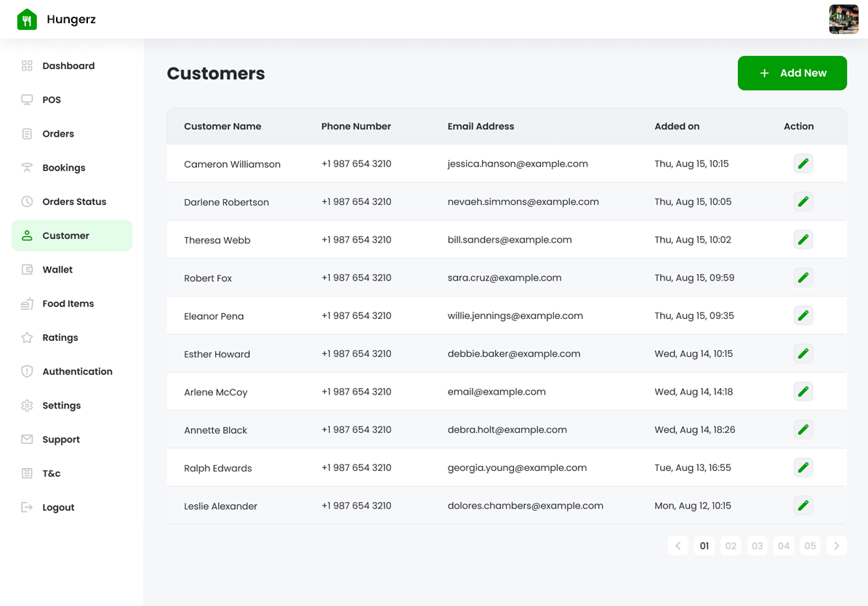
Task: Click the Wallet icon in sidebar
Action: [x=27, y=270]
